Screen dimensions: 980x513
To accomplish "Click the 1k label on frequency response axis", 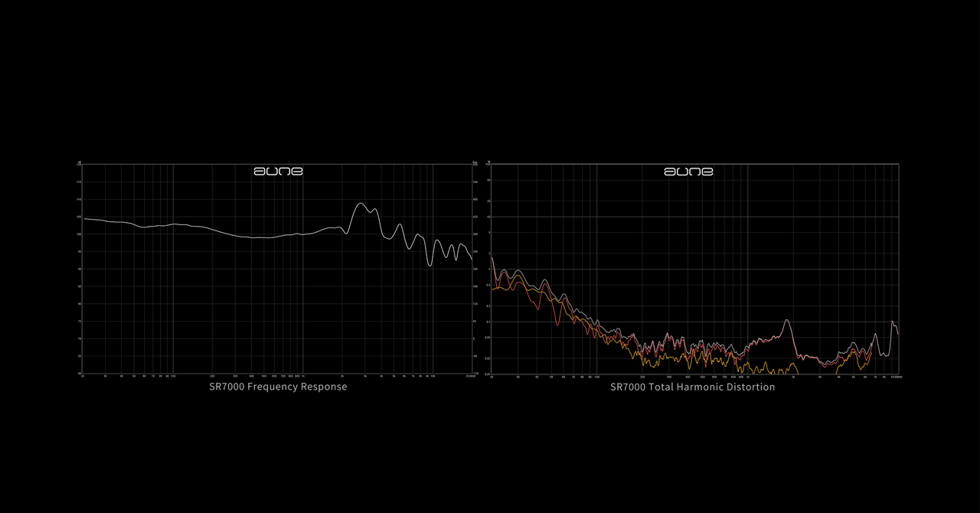I will click(x=303, y=377).
